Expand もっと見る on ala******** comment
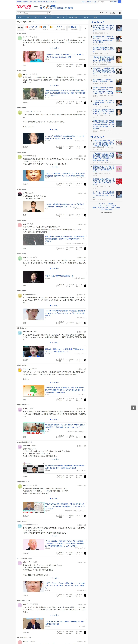The width and height of the screenshot is (138, 644). tap(54, 86)
